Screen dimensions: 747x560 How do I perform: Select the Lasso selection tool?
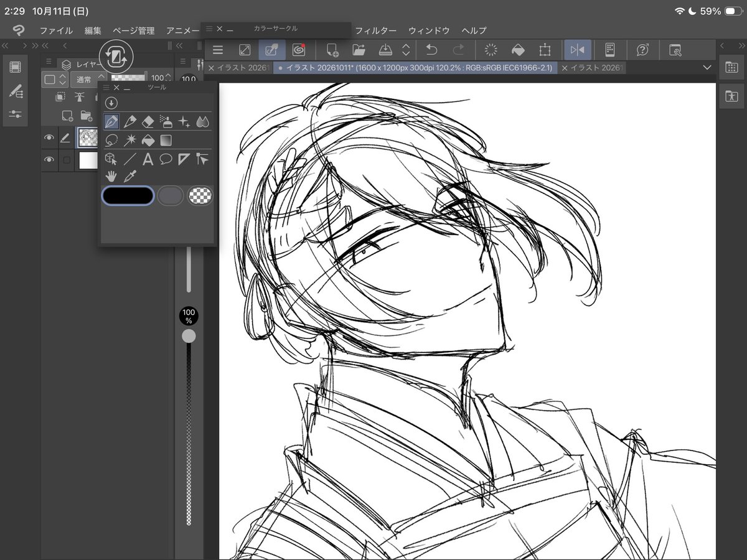coord(111,140)
